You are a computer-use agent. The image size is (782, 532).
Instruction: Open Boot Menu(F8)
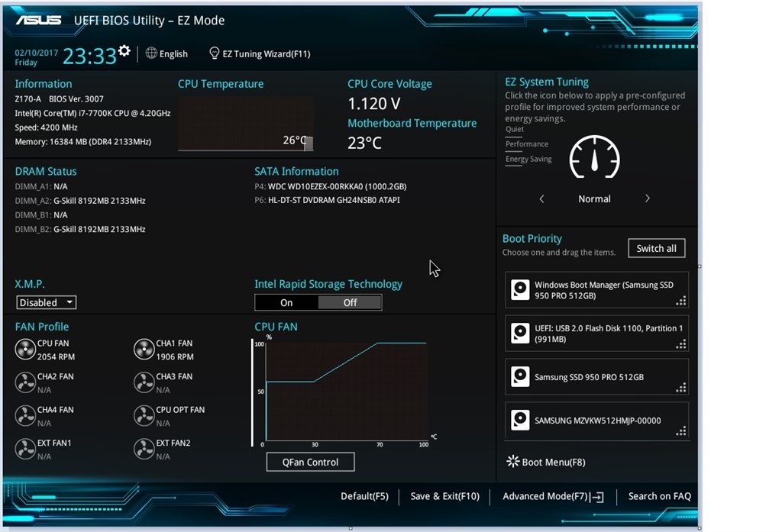pyautogui.click(x=554, y=463)
